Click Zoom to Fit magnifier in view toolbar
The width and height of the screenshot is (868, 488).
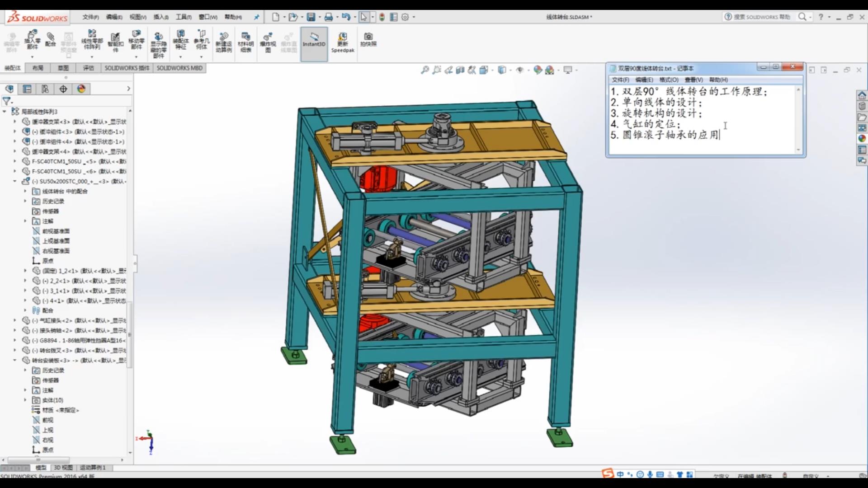425,70
